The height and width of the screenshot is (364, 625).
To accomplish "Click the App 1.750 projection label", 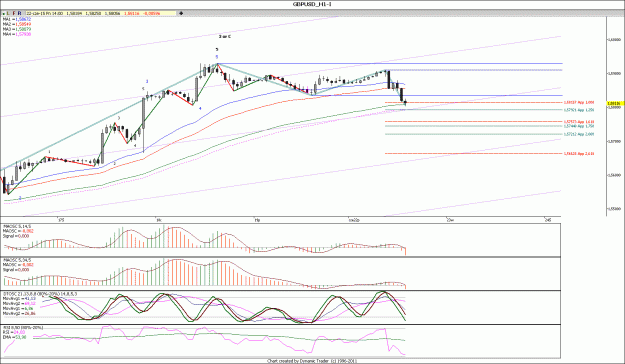I will tap(579, 126).
